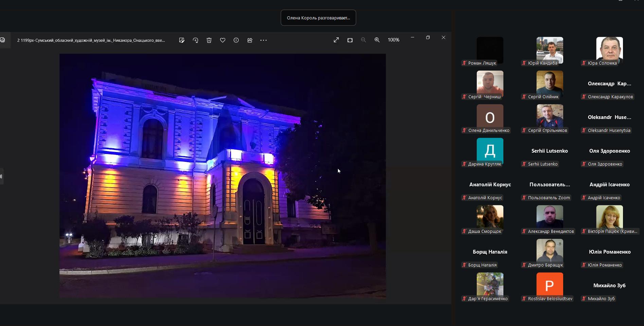Rotate the photo using toolbar icon
644x326 pixels.
tap(195, 40)
